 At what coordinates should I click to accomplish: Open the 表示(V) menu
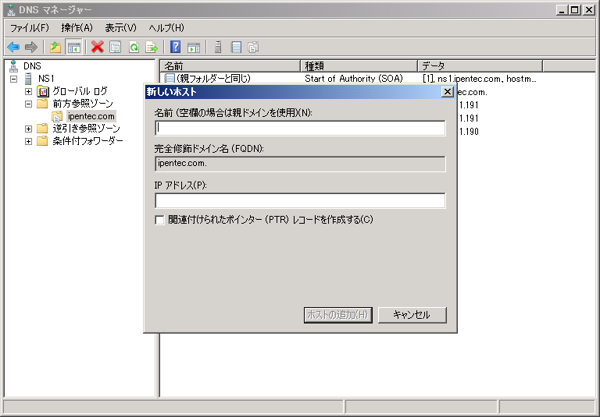(121, 28)
